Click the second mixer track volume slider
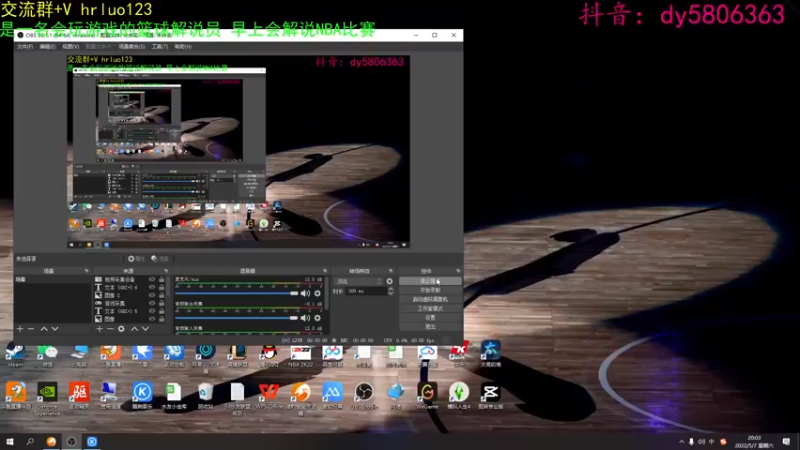Image resolution: width=800 pixels, height=450 pixels. point(237,318)
